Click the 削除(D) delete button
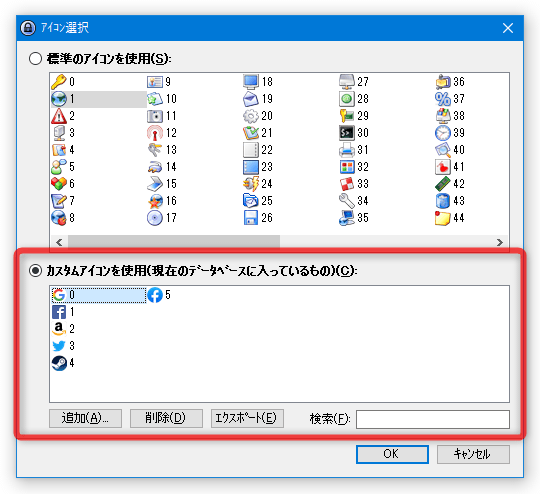Viewport: 540px width, 494px height. pyautogui.click(x=166, y=418)
